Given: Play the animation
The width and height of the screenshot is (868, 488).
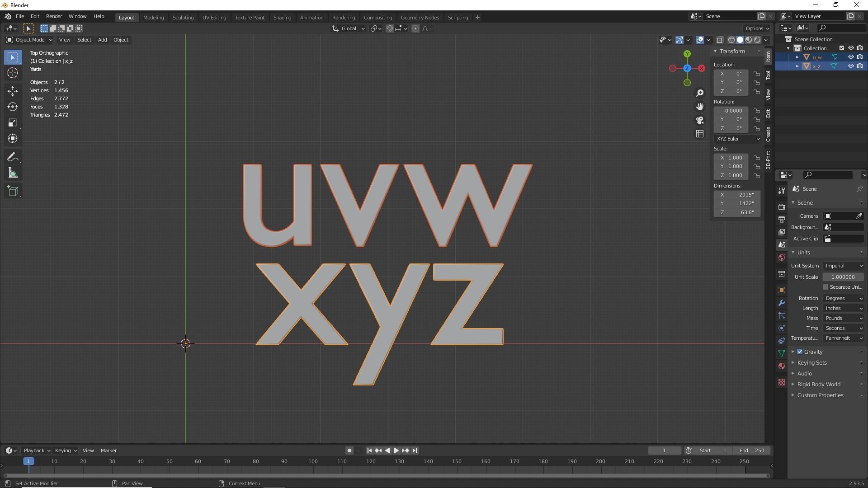Looking at the screenshot, I should (396, 450).
